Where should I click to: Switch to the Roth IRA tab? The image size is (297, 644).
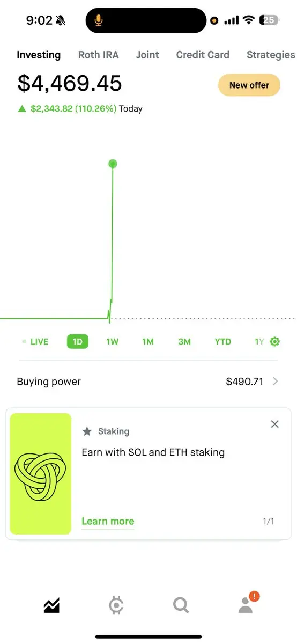(99, 55)
